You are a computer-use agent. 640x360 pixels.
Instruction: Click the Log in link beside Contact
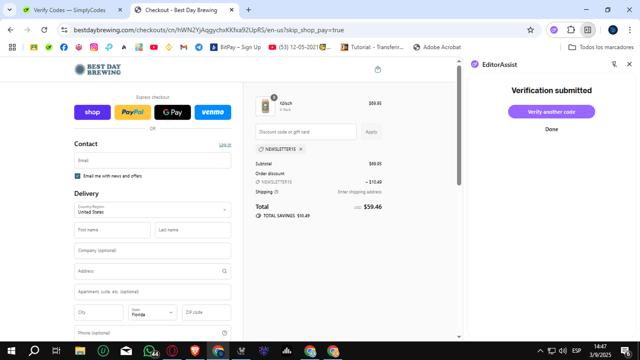point(225,144)
